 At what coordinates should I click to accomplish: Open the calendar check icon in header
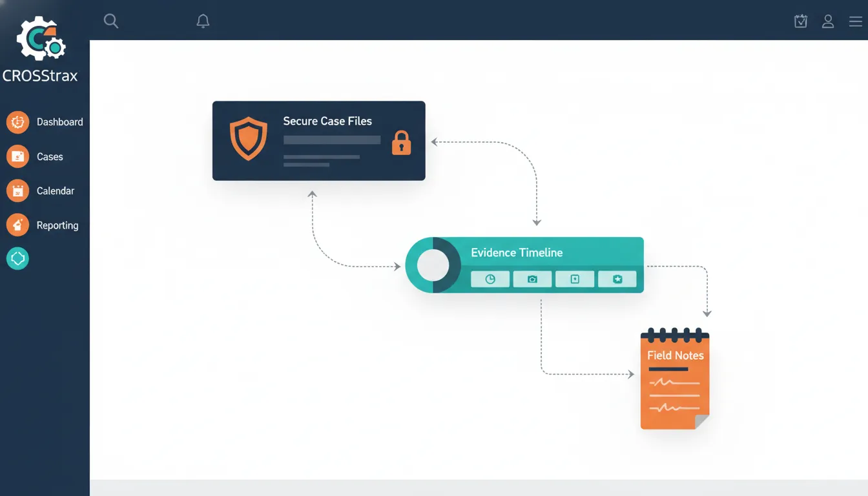click(x=801, y=21)
